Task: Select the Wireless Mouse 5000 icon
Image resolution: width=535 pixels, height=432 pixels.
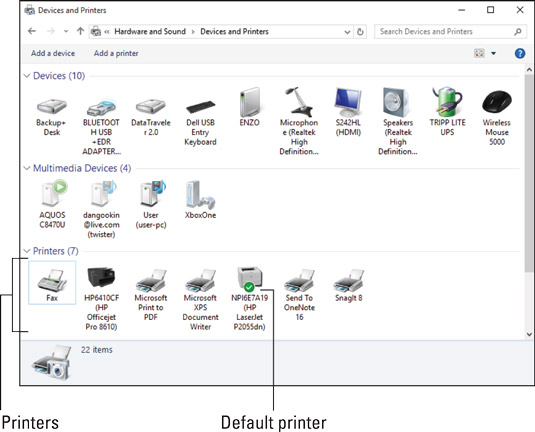Action: coord(497,102)
